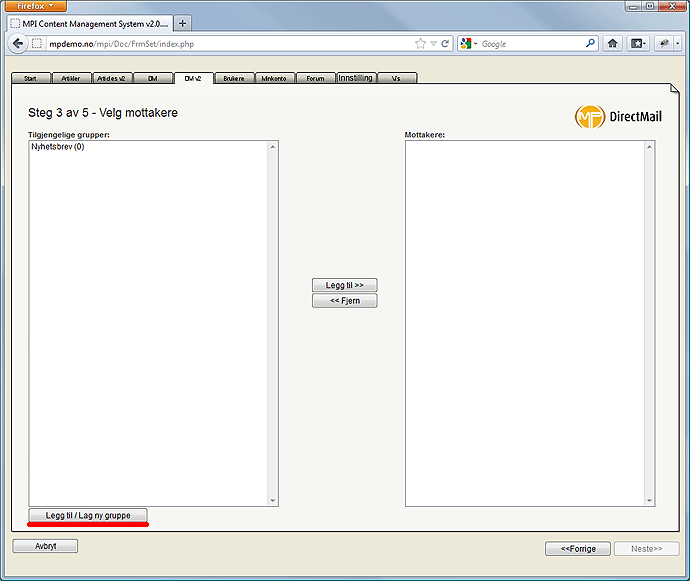Click the add-on icon right of the bookmarks button
Screen dimensions: 690x581
(664, 43)
